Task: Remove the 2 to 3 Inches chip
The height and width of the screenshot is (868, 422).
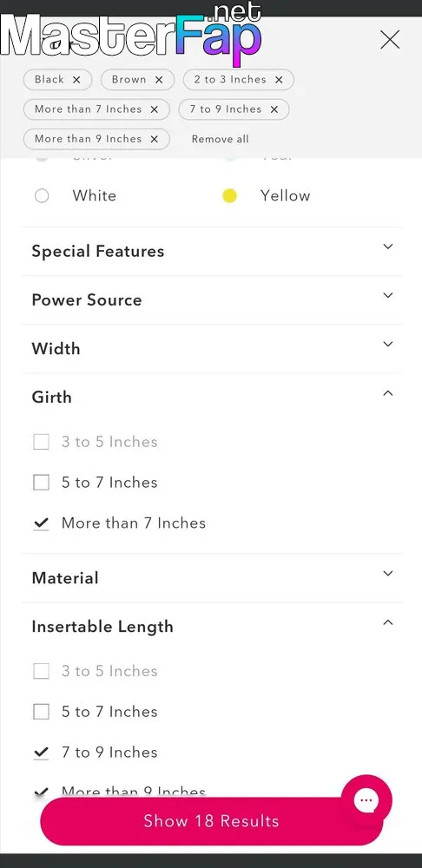Action: tap(279, 80)
